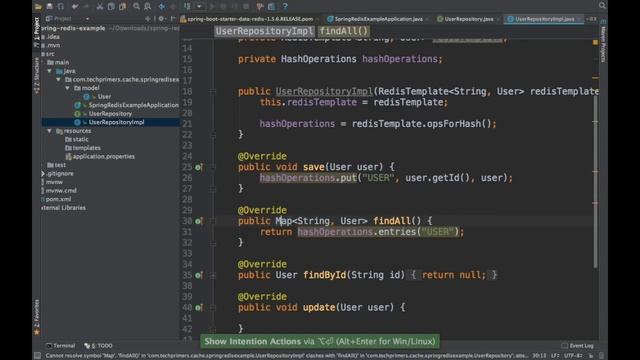
Task: Click the Search Everywhere magnifier icon
Action: pos(602,5)
